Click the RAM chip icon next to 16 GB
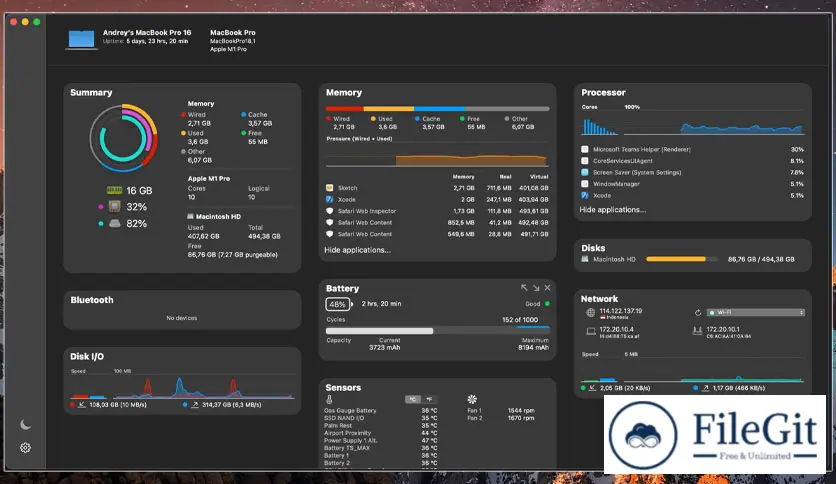836x484 pixels. 115,190
